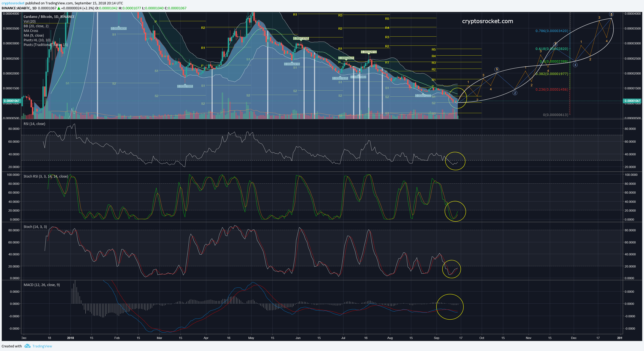Click the 0.00002610 pivot high price tag
Viewport: 644px width, 351px height.
tap(369, 52)
